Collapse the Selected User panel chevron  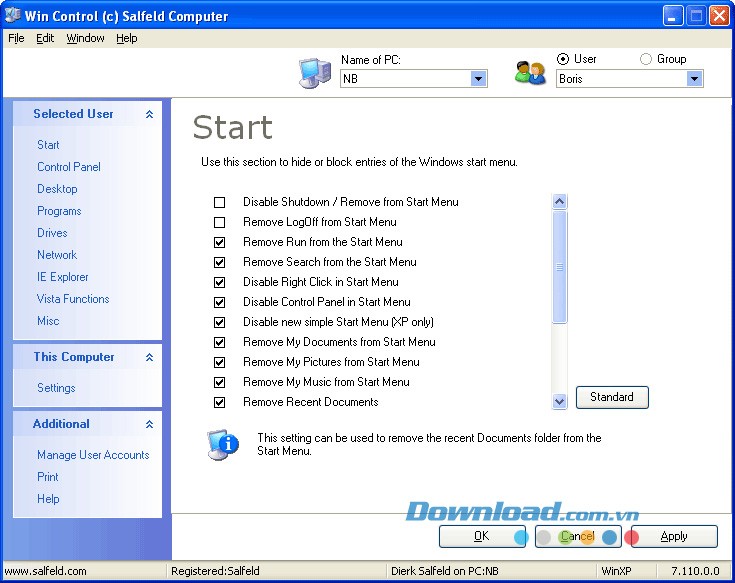tap(149, 115)
